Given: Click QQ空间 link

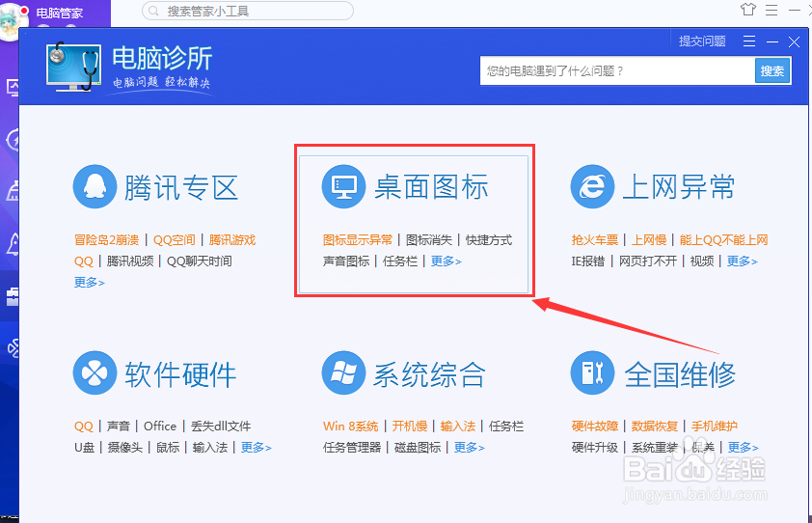Looking at the screenshot, I should (x=175, y=240).
